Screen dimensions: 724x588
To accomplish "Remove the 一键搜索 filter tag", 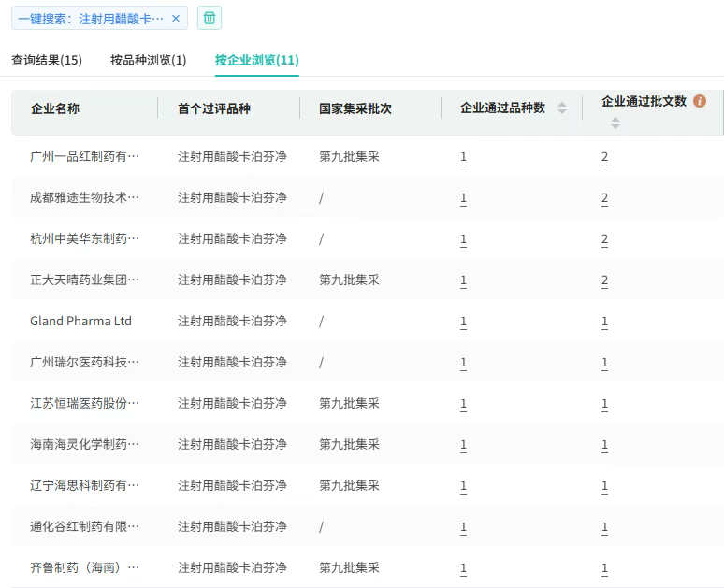I will pyautogui.click(x=176, y=18).
